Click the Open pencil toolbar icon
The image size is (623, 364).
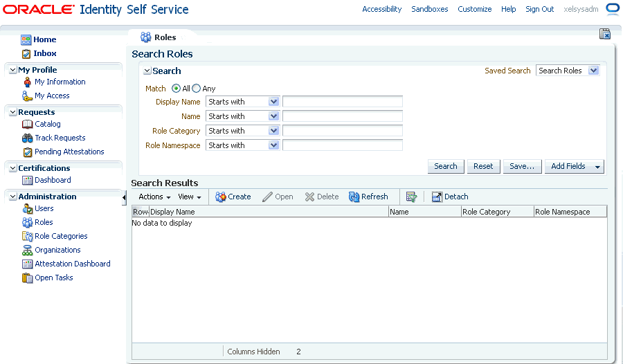(267, 197)
